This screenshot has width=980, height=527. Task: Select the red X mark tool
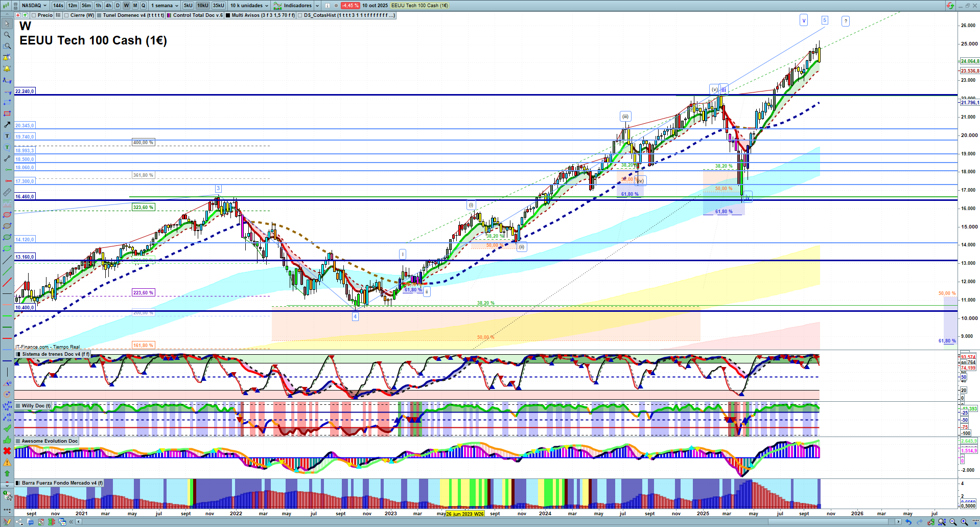[7, 451]
